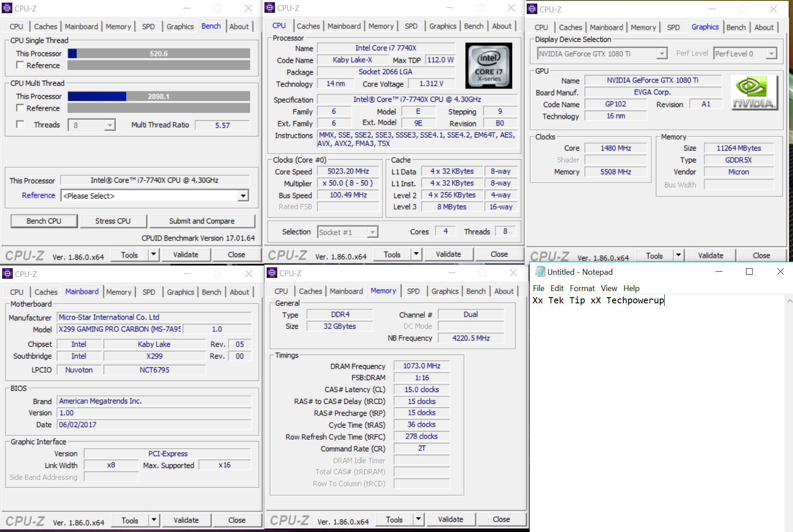Select the About tab in Mainboard window

click(x=239, y=292)
